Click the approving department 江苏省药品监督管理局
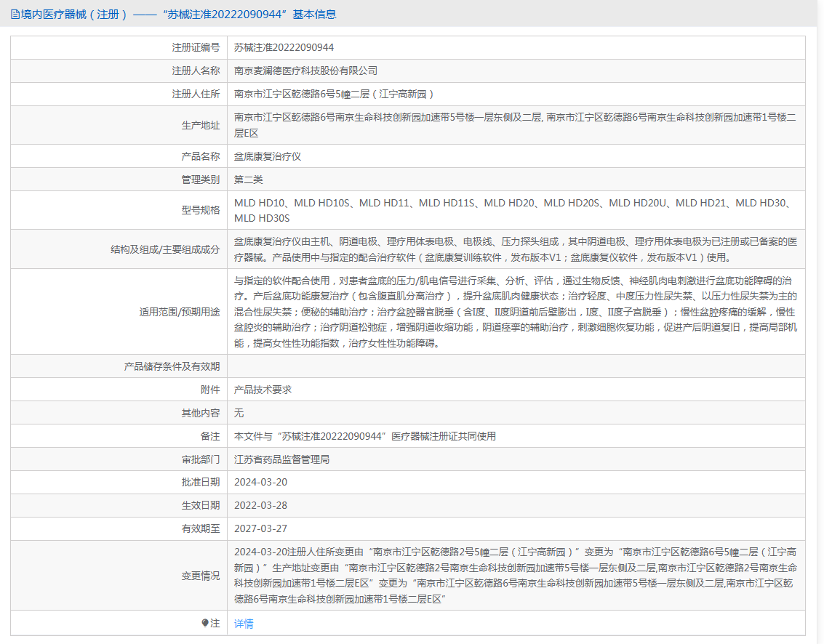 click(x=281, y=459)
